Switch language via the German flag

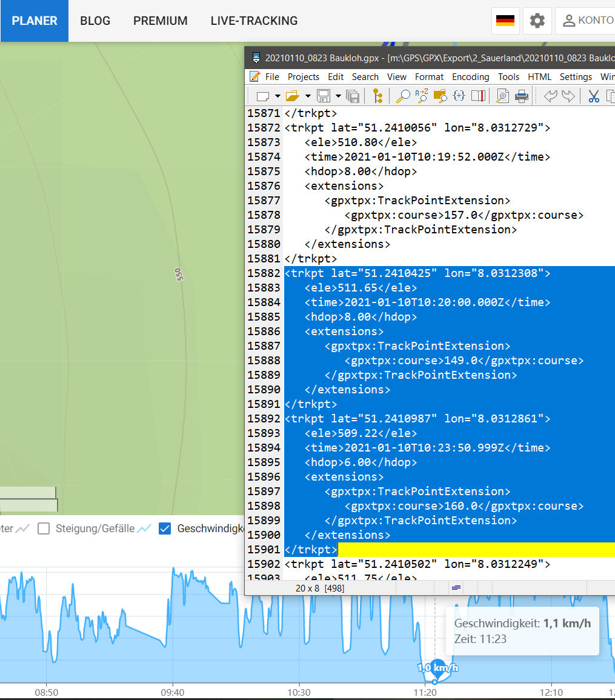(505, 21)
